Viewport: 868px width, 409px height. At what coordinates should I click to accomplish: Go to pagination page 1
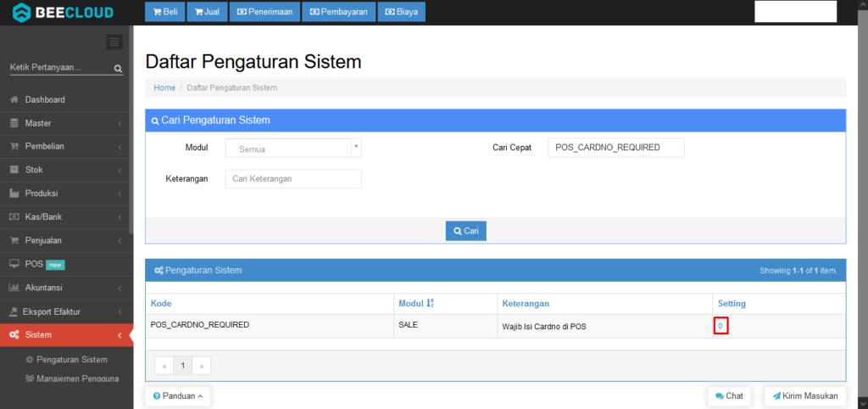coord(183,366)
